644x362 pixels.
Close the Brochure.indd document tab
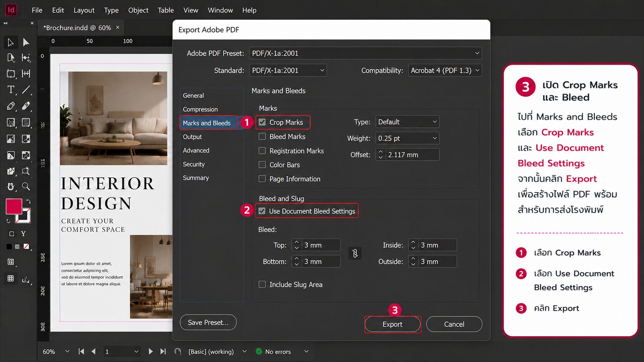[118, 27]
